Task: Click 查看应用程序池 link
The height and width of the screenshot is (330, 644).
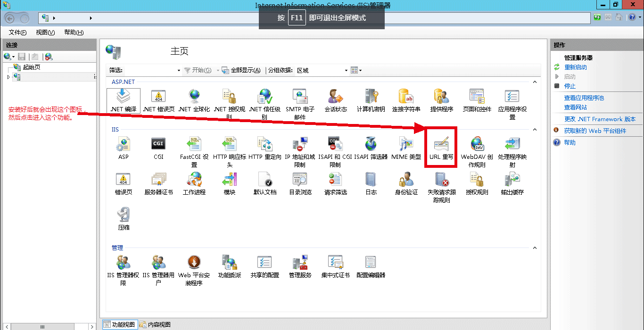Action: 584,98
